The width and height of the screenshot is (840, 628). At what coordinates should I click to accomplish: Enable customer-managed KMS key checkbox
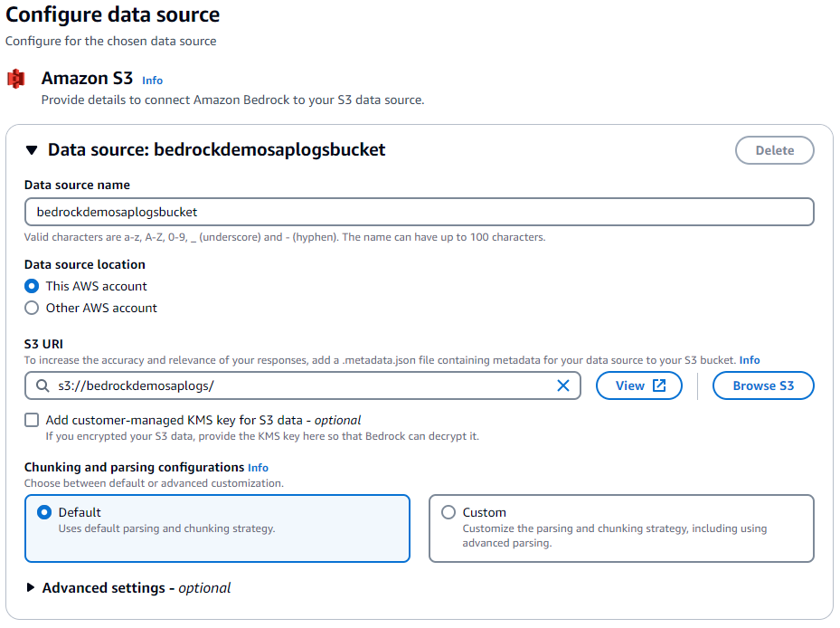point(32,420)
